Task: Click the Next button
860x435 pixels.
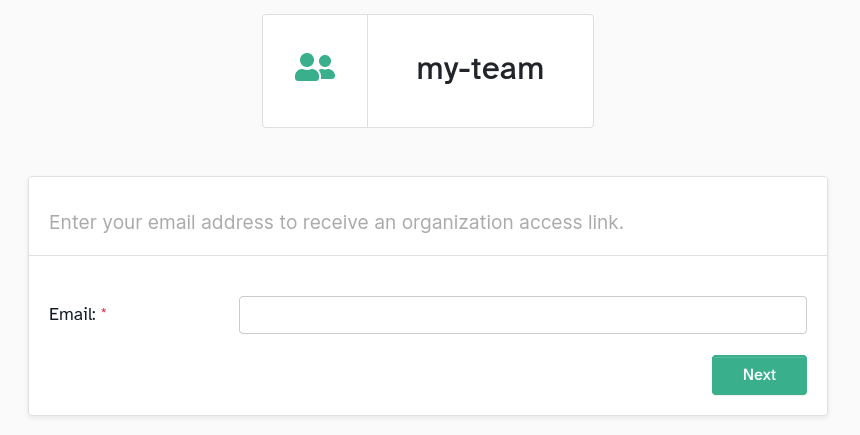Action: click(x=759, y=375)
